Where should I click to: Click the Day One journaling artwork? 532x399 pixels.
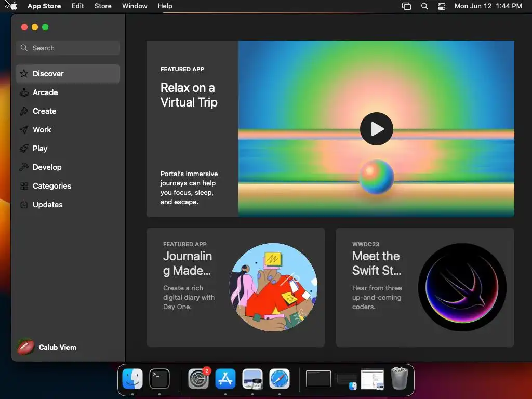(x=273, y=287)
